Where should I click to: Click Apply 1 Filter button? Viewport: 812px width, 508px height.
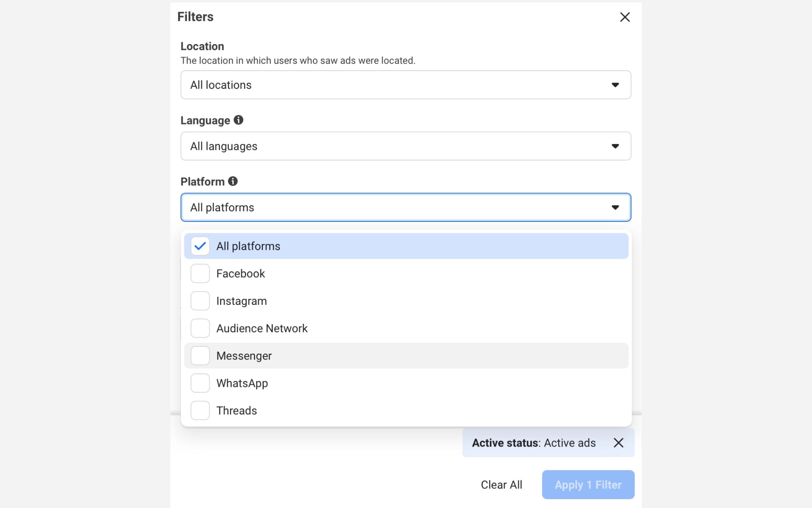tap(588, 485)
